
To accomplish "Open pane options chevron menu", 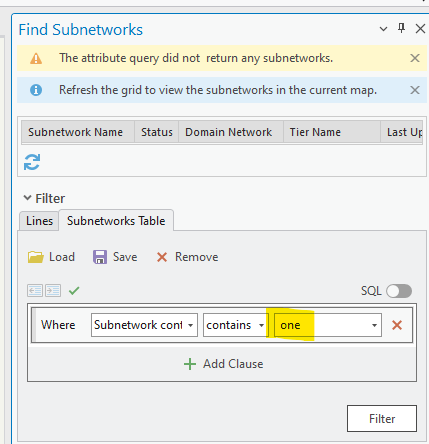I will click(383, 29).
